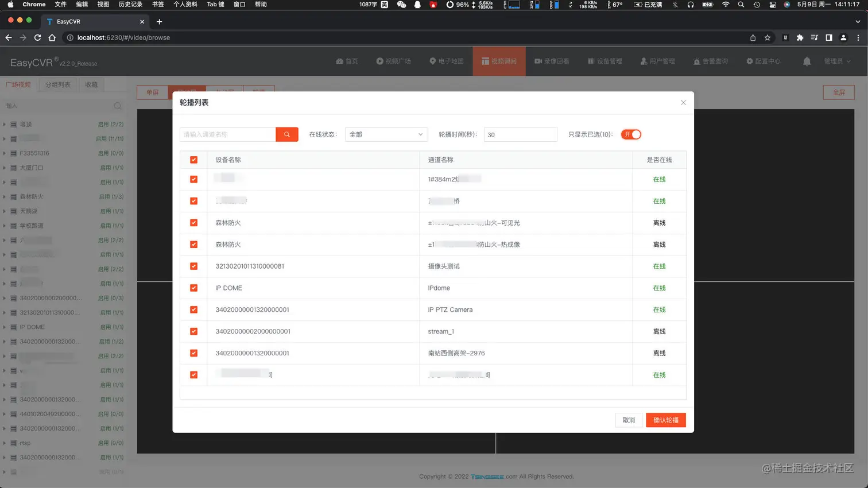Screen dimensions: 868x488
Task: Expand the F33551316 tree node
Action: 5,153
